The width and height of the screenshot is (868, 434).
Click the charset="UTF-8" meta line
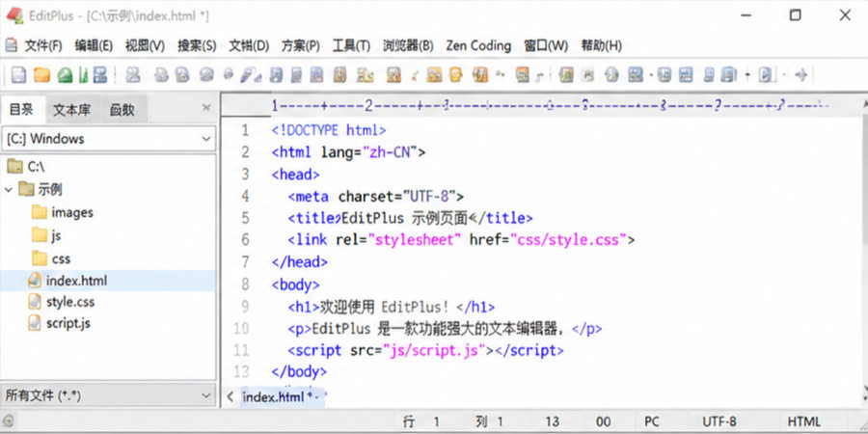click(376, 197)
